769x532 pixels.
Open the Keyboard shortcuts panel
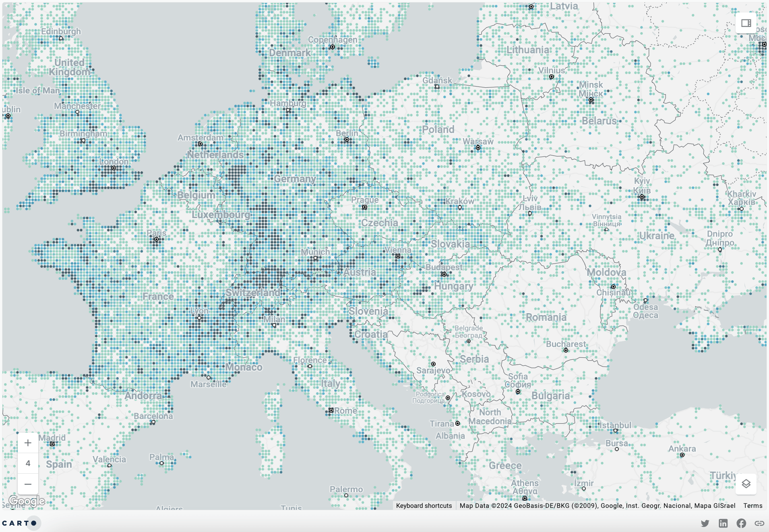click(424, 505)
